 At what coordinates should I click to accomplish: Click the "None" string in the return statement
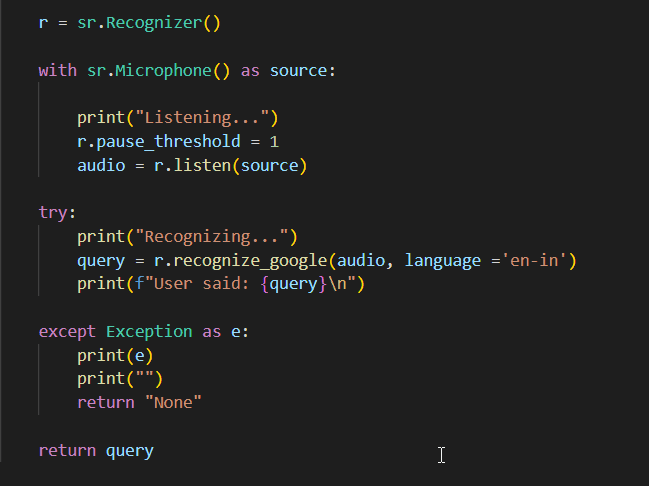click(173, 402)
